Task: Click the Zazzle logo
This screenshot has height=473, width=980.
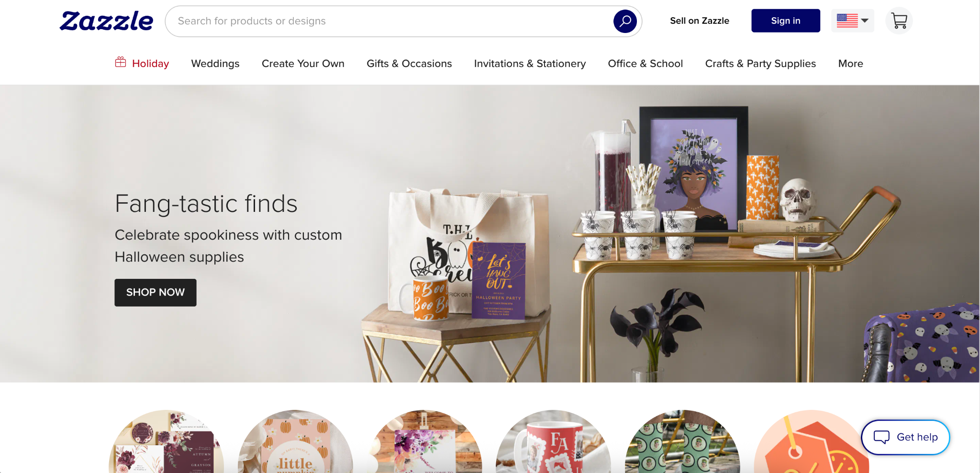Action: click(106, 21)
